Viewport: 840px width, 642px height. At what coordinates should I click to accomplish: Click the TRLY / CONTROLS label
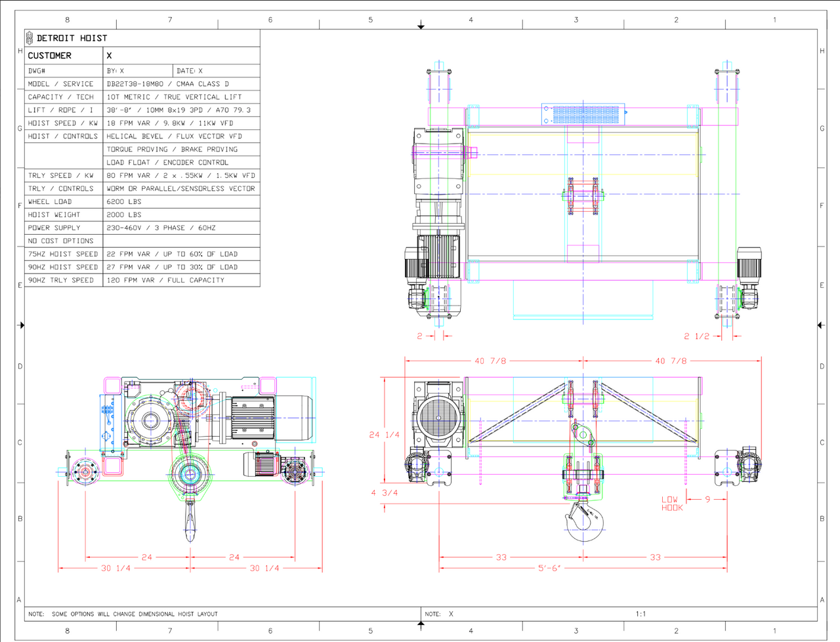tap(60, 189)
